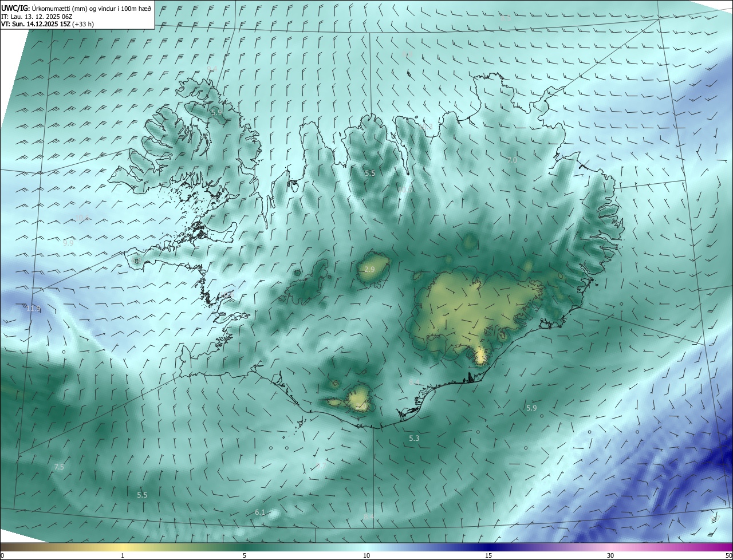Click the 7.5 precipitation value

coord(58,467)
